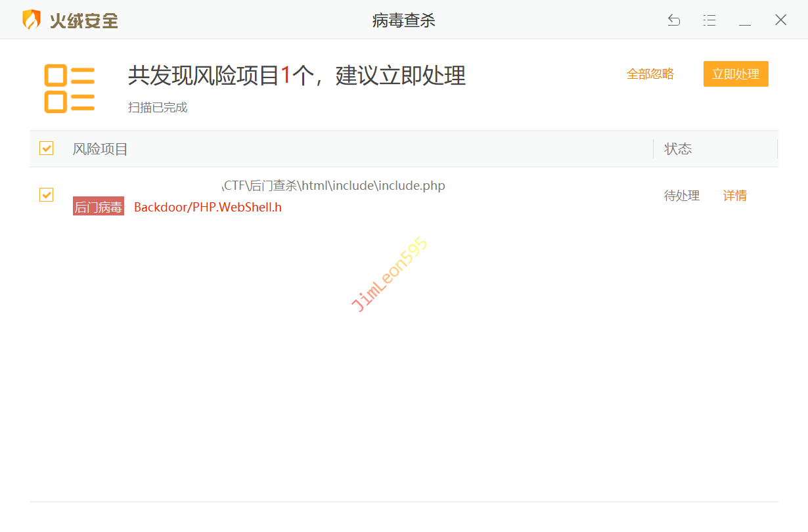Click 全部忽略 to ignore all risks
The image size is (808, 532).
[650, 74]
